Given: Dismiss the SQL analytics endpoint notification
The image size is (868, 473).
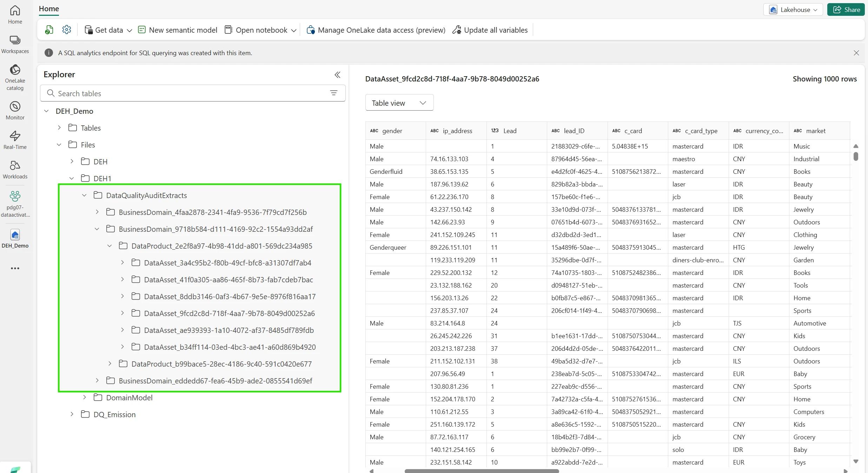Looking at the screenshot, I should click(x=856, y=53).
